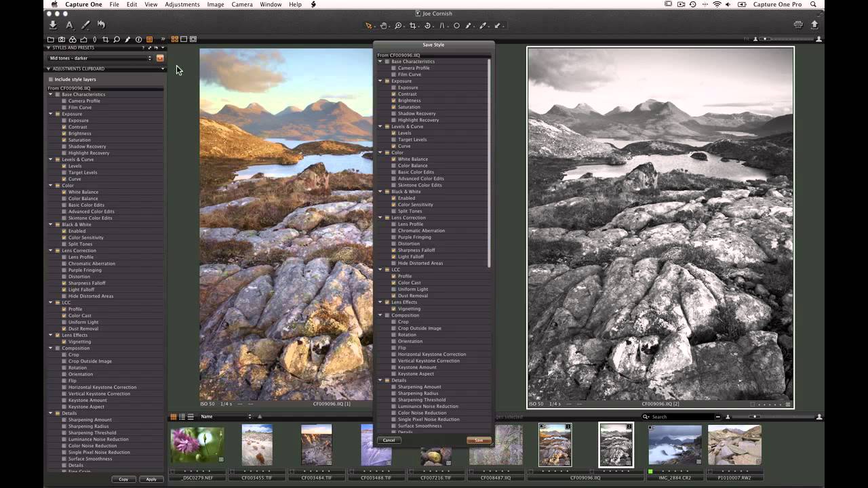Open the Apple menu
Viewport: 868px width, 488px height.
54,5
